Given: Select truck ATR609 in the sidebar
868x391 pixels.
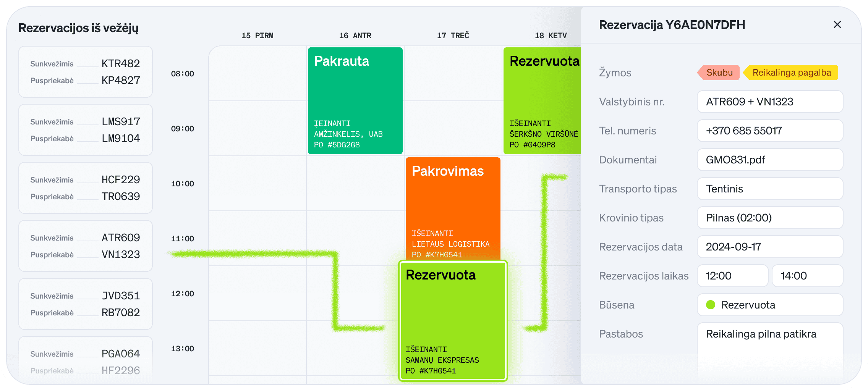Looking at the screenshot, I should coord(85,246).
